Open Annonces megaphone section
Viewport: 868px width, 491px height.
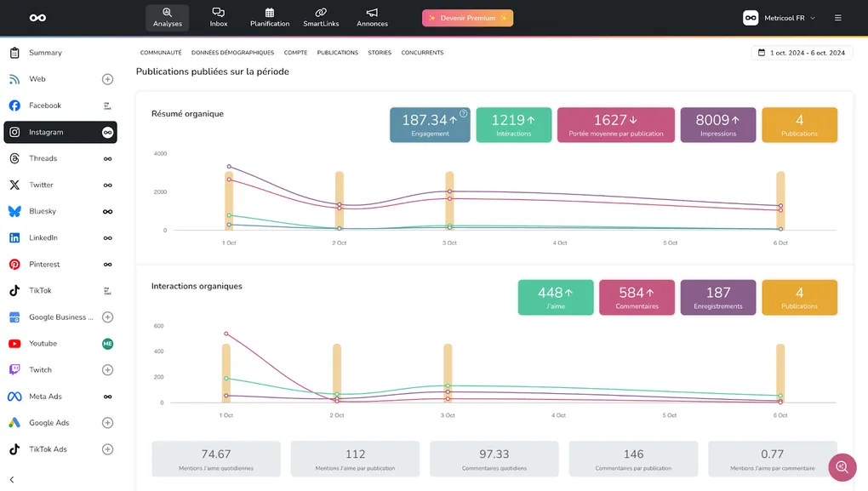pyautogui.click(x=372, y=17)
